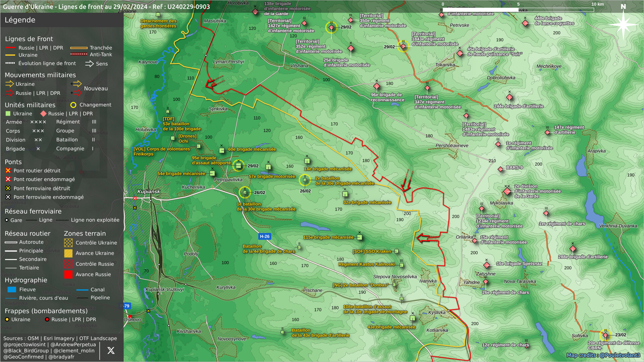Click the Fleuve blue color swatch

(x=12, y=290)
